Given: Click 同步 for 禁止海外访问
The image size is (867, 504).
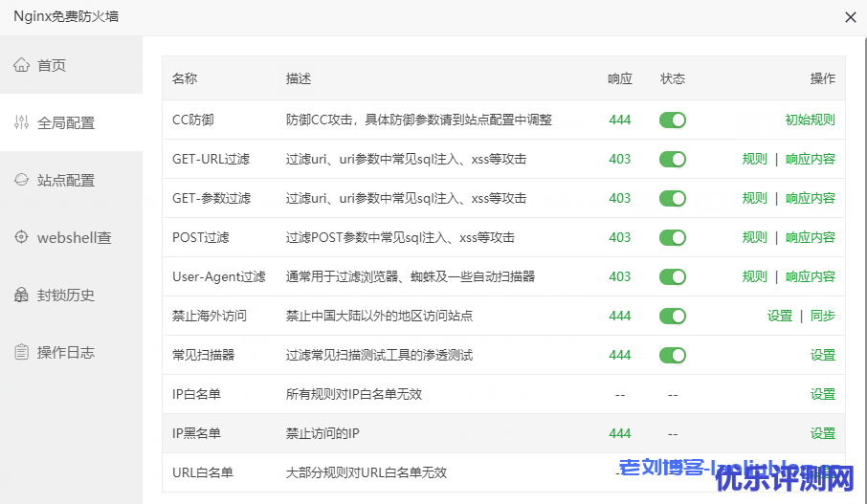Looking at the screenshot, I should tap(822, 316).
